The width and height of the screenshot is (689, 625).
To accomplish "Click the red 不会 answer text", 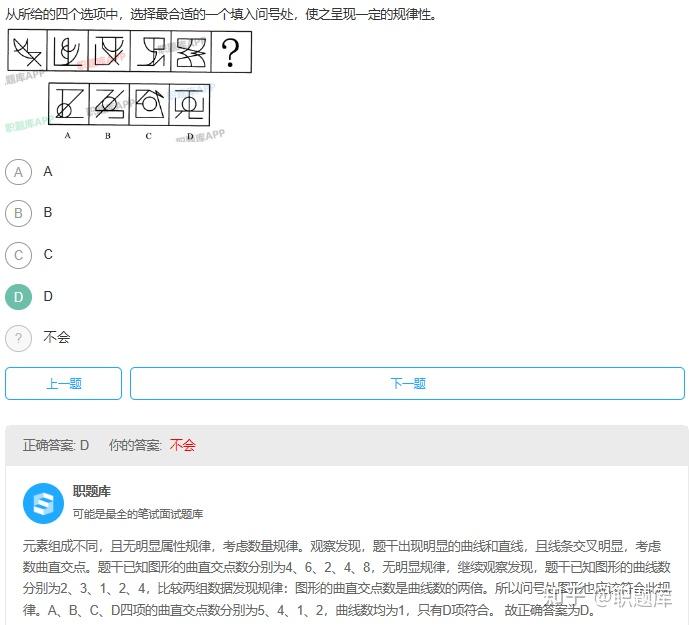I will pos(182,445).
